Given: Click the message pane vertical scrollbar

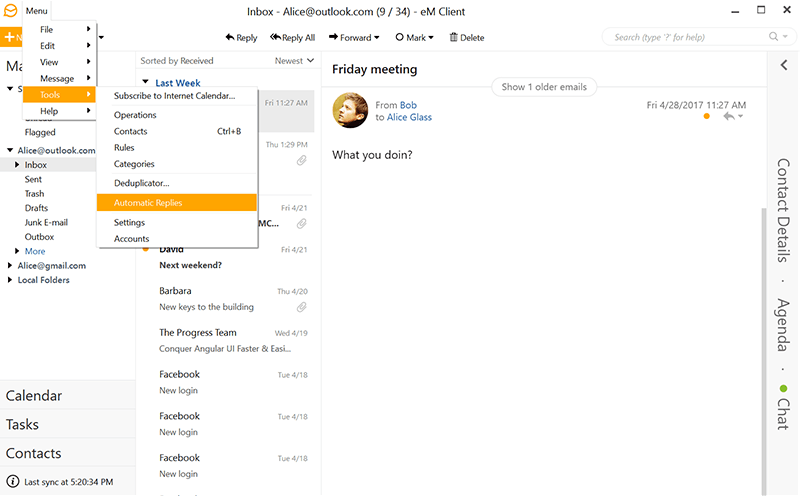Looking at the screenshot, I should [763, 351].
